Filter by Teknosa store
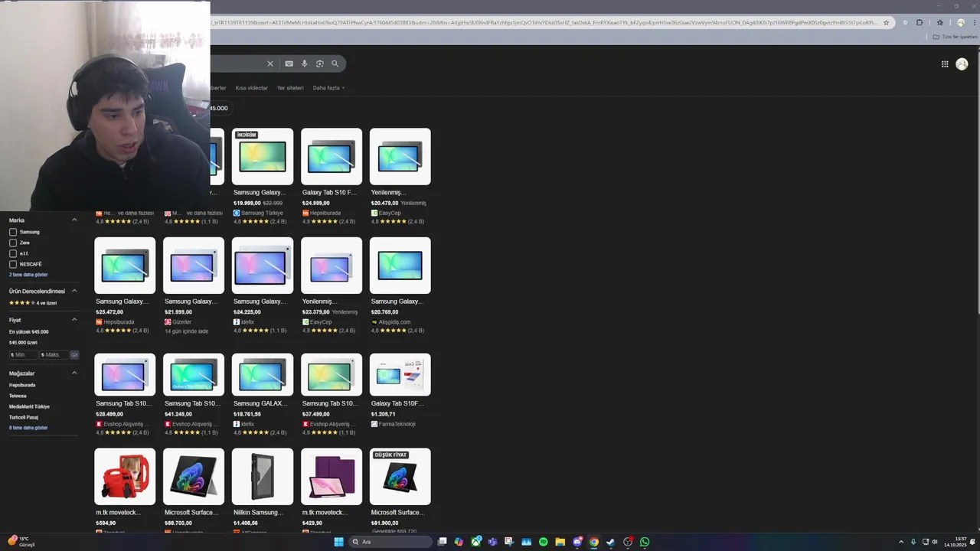The width and height of the screenshot is (980, 551). click(18, 396)
